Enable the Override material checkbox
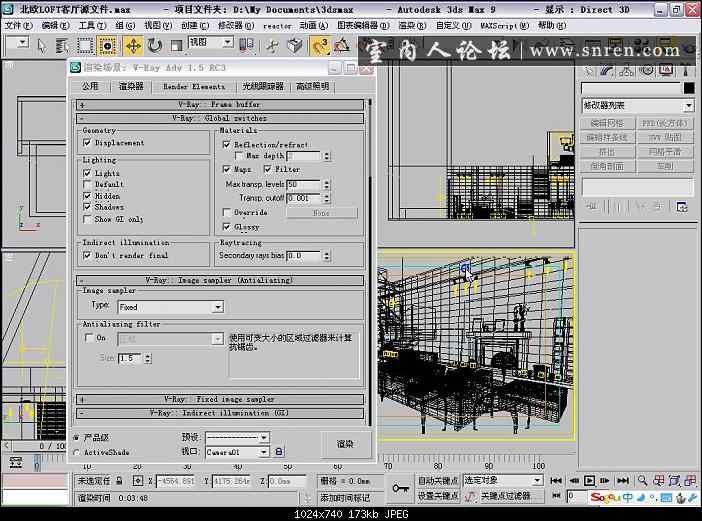 point(227,212)
